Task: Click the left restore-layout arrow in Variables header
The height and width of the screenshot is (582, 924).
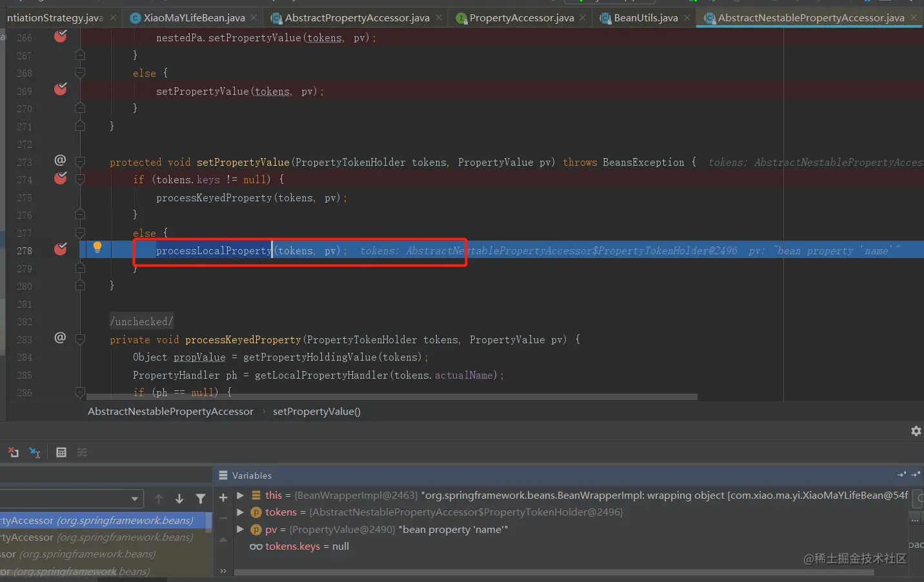Action: point(901,475)
